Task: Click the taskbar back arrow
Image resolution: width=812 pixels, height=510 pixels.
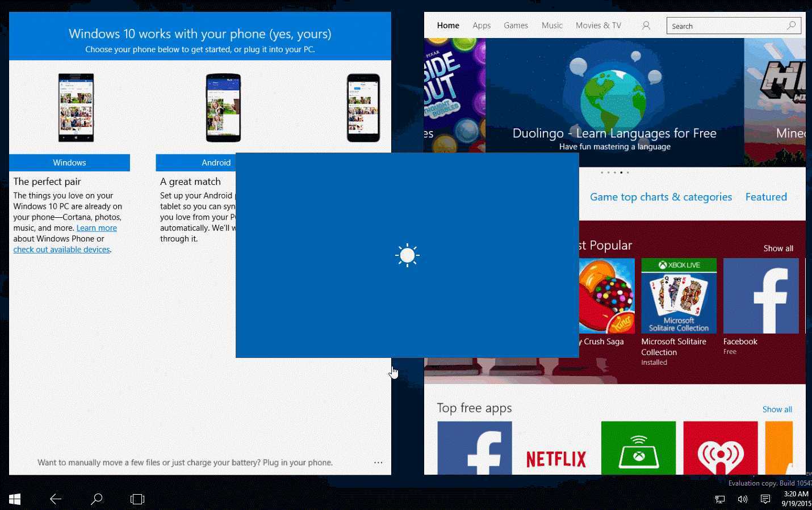Action: pyautogui.click(x=56, y=499)
